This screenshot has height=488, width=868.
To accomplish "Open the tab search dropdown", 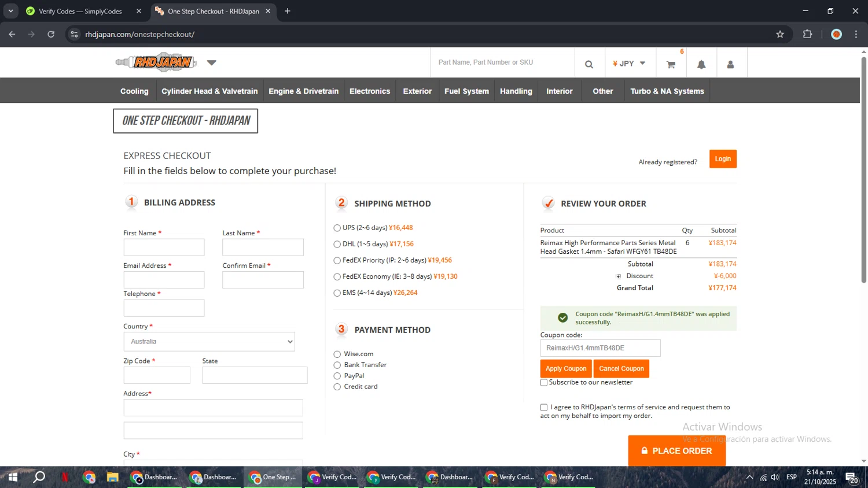I will point(10,11).
